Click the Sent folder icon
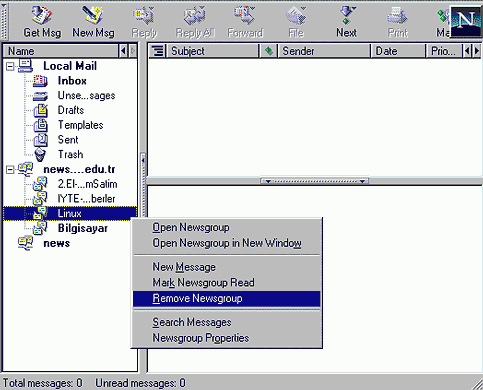Screen dimensions: 483x390 41,140
